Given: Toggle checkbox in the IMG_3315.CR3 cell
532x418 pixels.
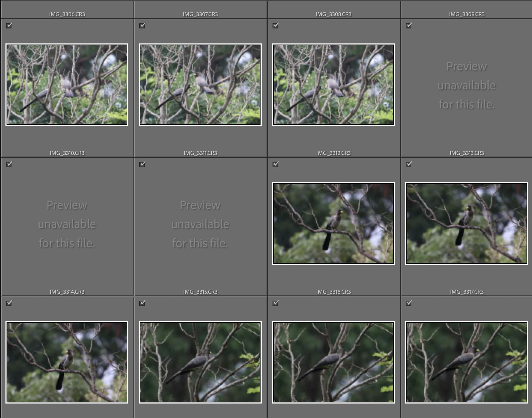Looking at the screenshot, I should [x=142, y=164].
